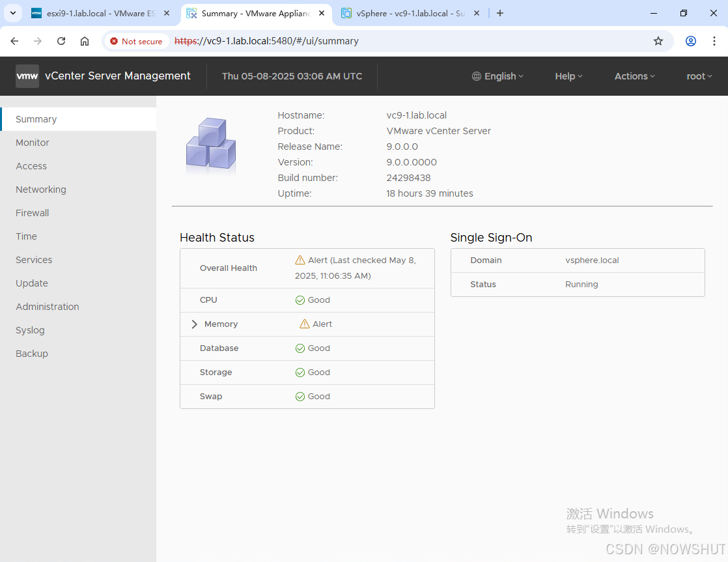Click the vsphere.local domain value
The height and width of the screenshot is (562, 728).
point(592,260)
